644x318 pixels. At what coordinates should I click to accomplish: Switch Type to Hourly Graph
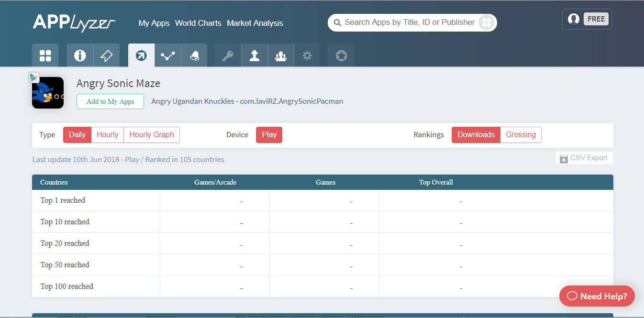(x=152, y=135)
